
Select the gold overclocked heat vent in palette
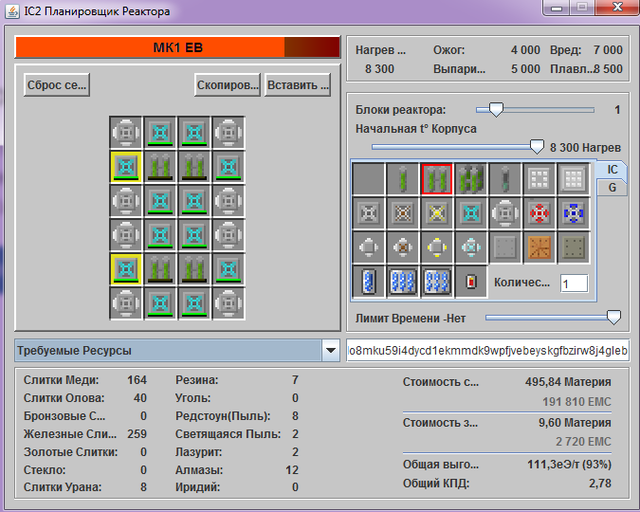(x=437, y=213)
